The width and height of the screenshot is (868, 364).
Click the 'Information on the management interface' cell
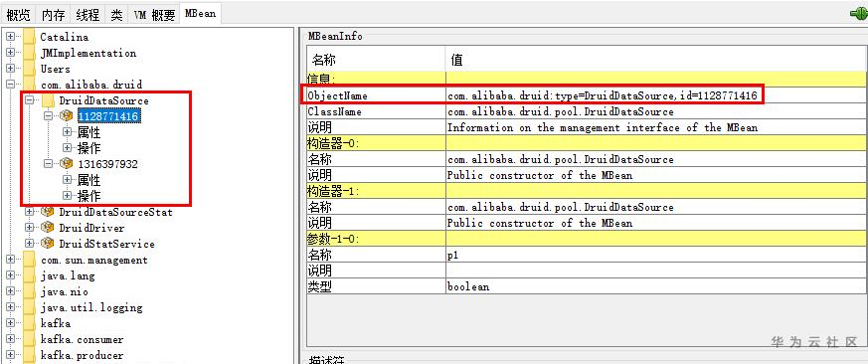tap(656, 128)
